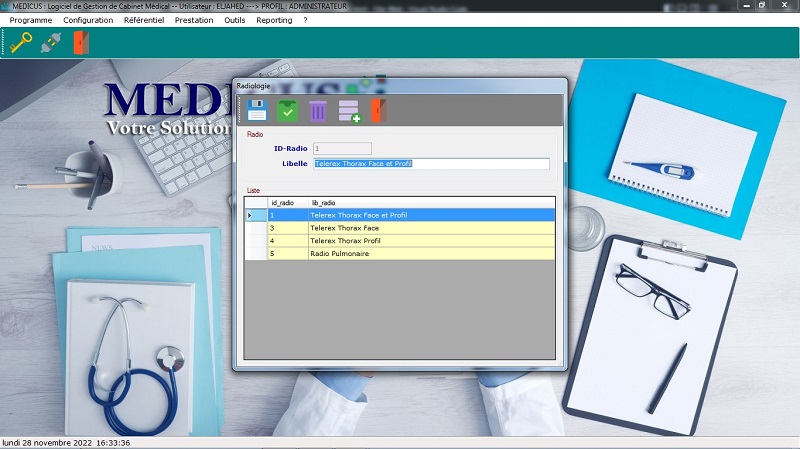The width and height of the screenshot is (800, 449).
Task: Open the Configuration menu
Action: point(88,20)
